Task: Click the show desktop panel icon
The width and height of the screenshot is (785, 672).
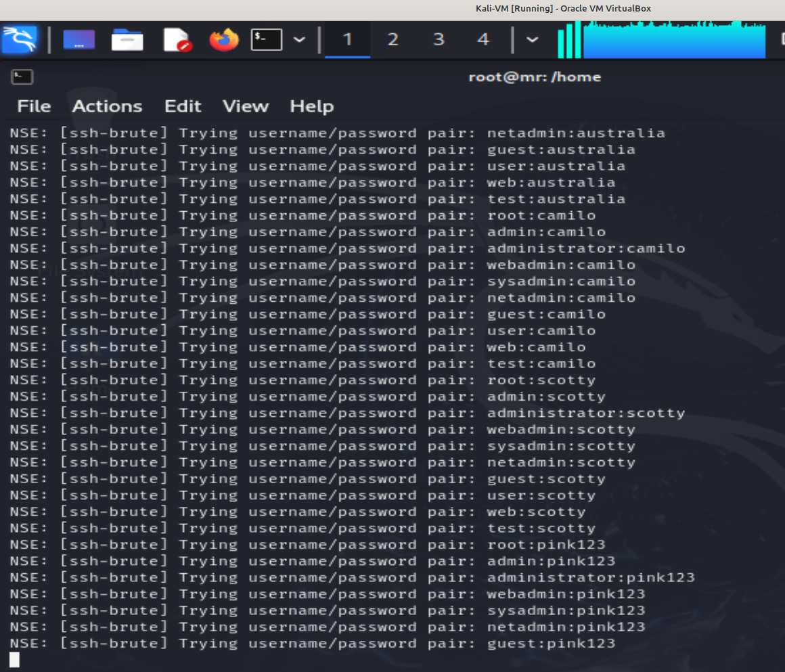Action: (x=78, y=39)
